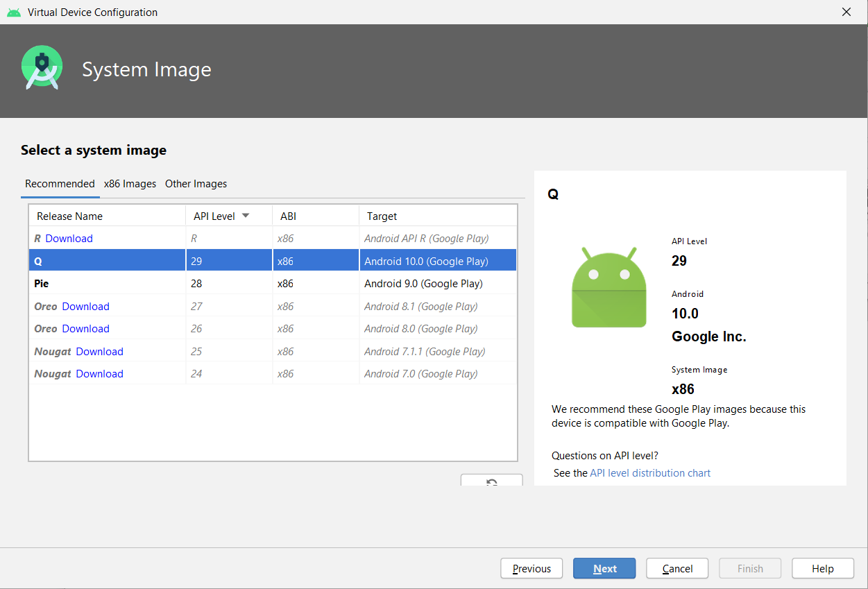Open Help for this dialog
The width and height of the screenshot is (868, 589).
coord(822,569)
